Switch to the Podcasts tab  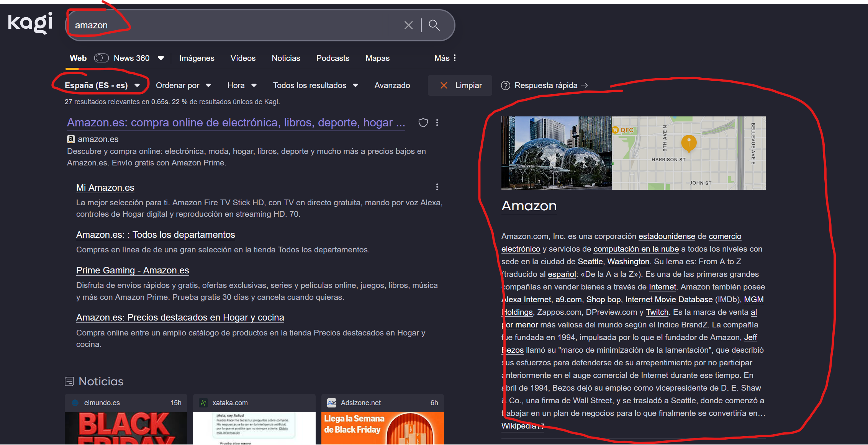[x=332, y=58]
